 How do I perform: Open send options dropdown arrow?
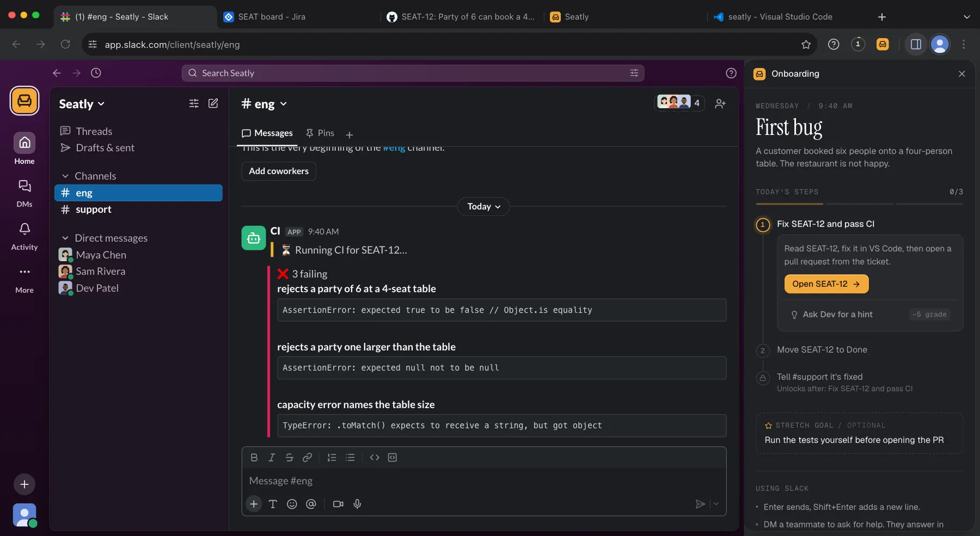(716, 504)
